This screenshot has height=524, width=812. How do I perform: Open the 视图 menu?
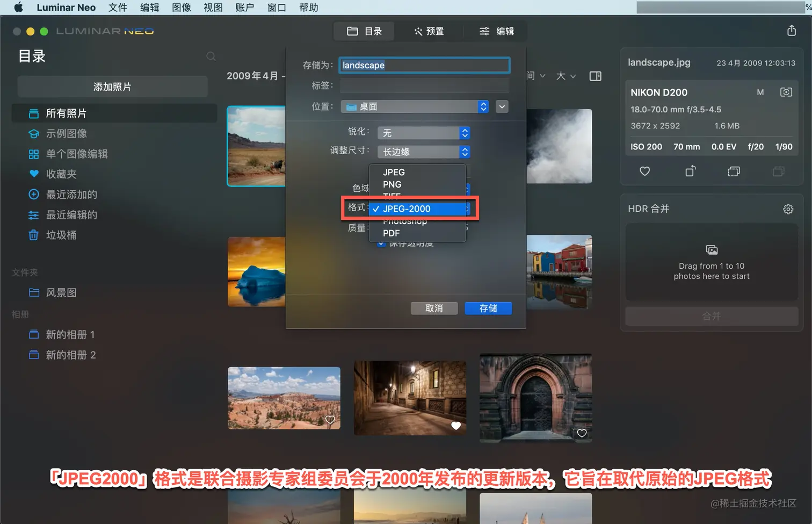pyautogui.click(x=213, y=8)
